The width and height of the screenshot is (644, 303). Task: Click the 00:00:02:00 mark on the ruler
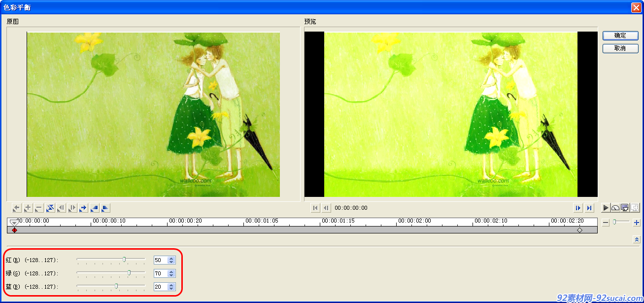(x=414, y=221)
